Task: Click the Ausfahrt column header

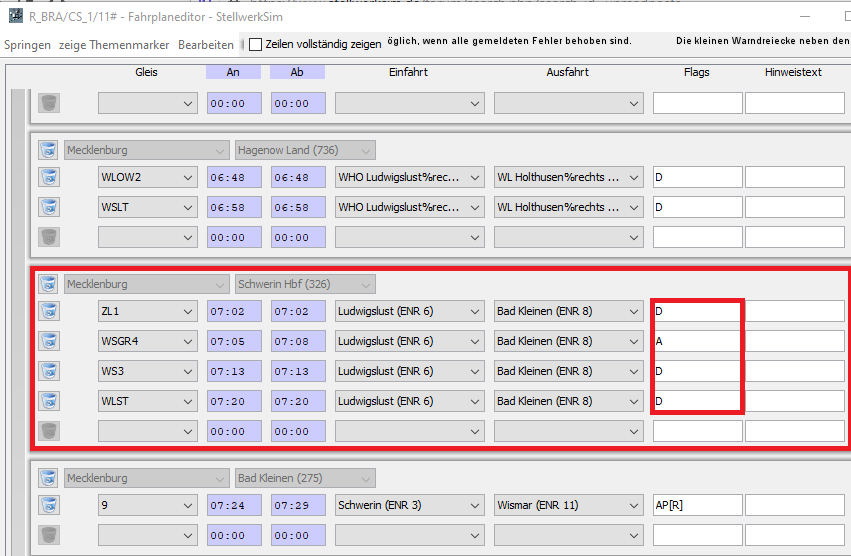Action: (567, 72)
